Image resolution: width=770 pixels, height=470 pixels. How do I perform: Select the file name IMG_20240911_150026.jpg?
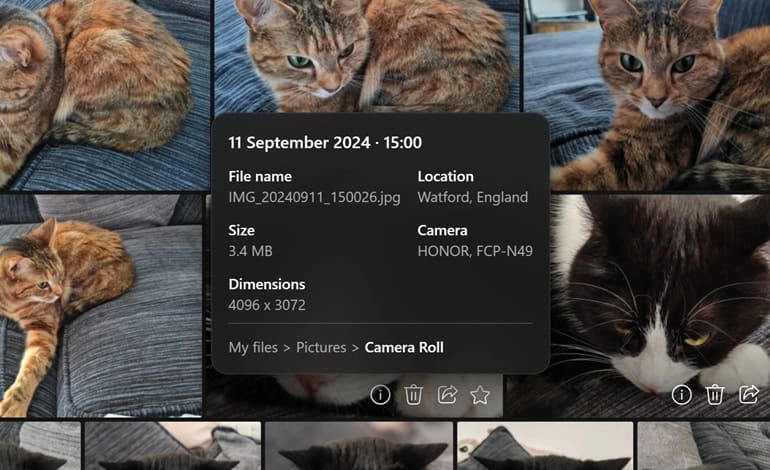coord(314,197)
